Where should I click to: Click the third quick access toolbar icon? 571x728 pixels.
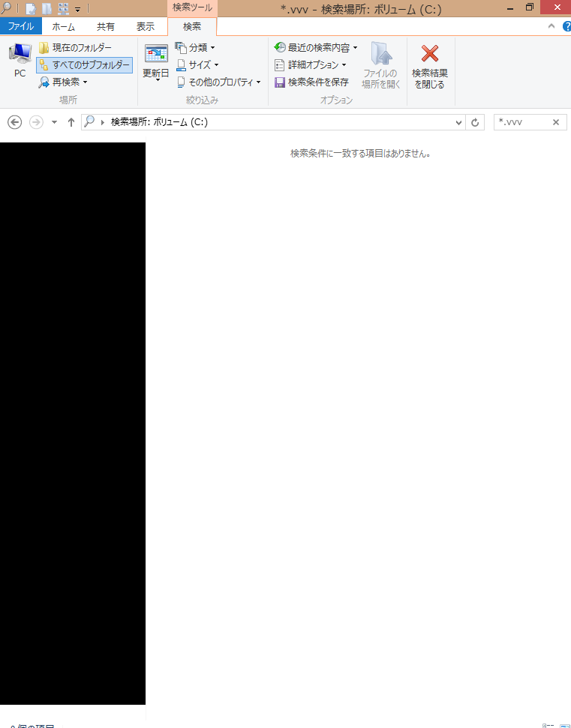[x=63, y=8]
